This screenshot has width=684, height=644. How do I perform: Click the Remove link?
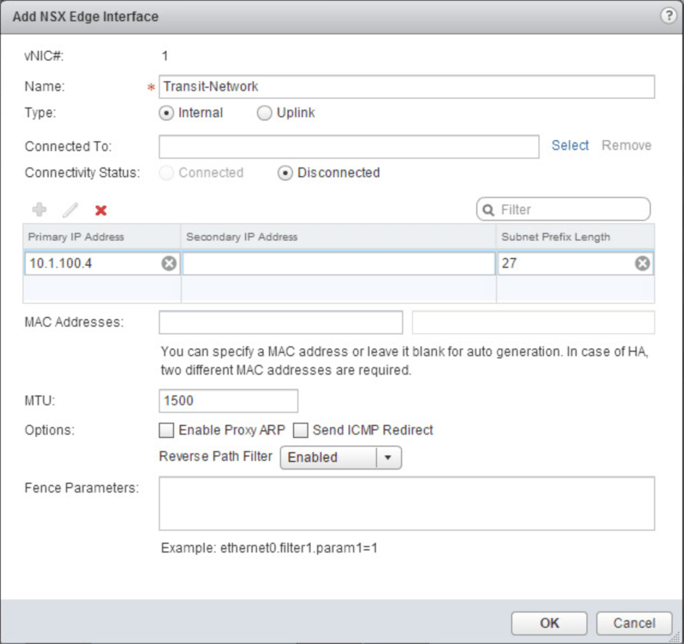(x=626, y=146)
